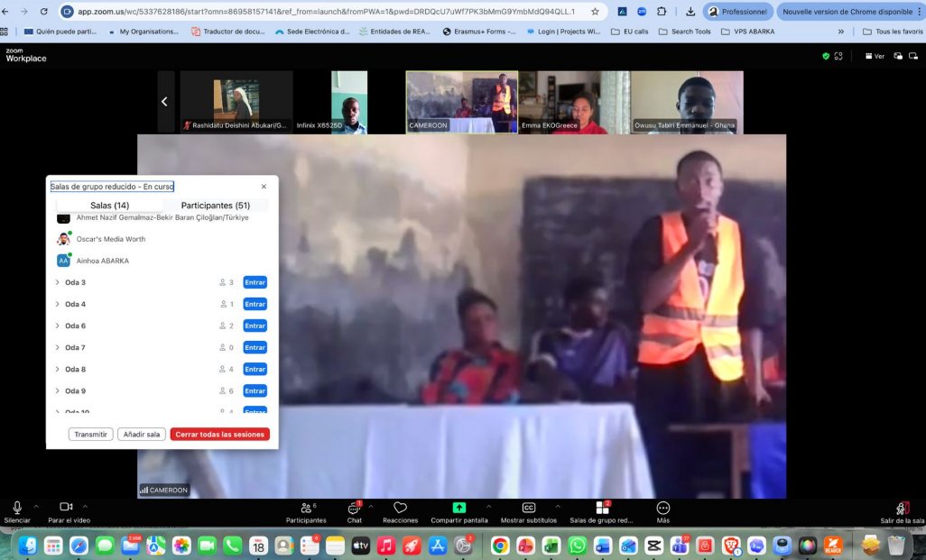
Task: Click the Salas de grupo reducido toolbar icon
Action: tap(601, 509)
